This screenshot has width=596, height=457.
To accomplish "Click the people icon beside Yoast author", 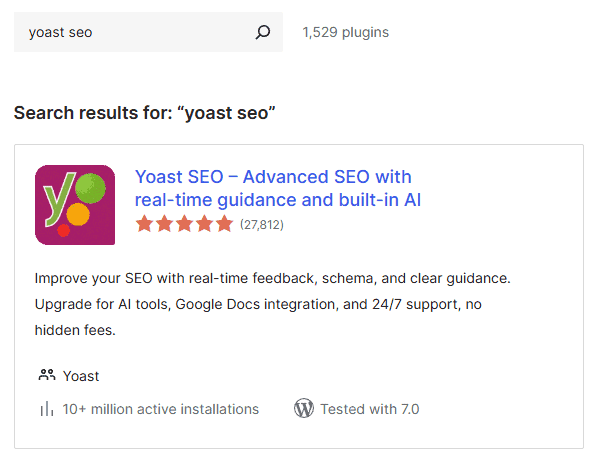I will (47, 375).
